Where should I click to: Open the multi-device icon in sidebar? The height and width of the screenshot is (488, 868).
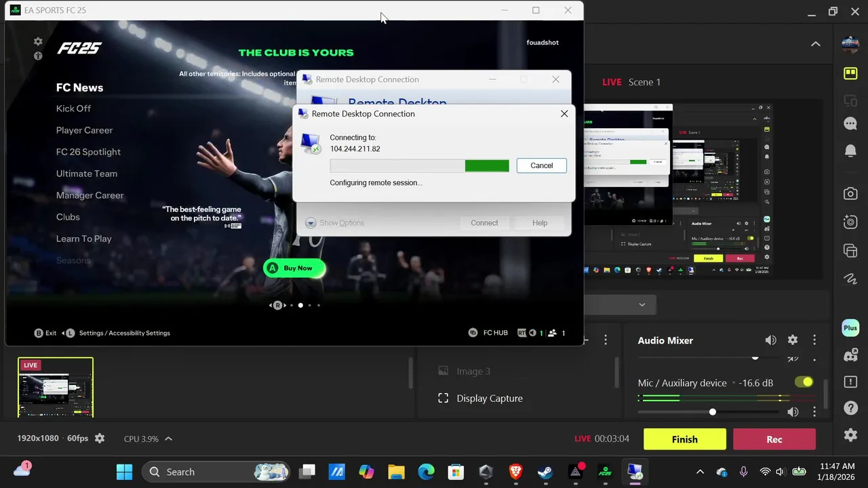850,101
